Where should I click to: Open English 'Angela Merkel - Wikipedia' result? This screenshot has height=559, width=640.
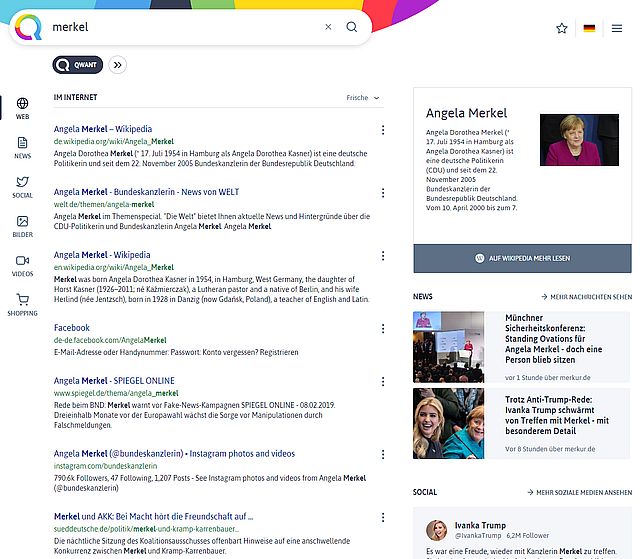coord(102,255)
